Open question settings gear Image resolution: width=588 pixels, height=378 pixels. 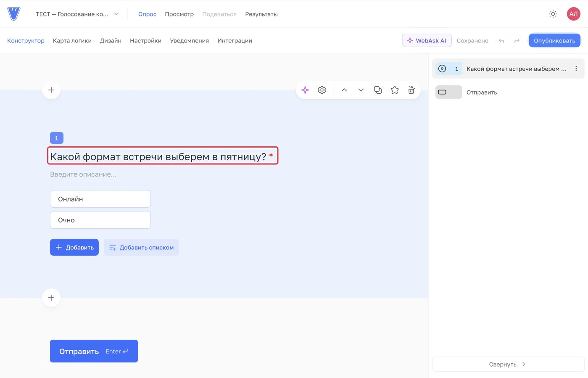point(322,90)
